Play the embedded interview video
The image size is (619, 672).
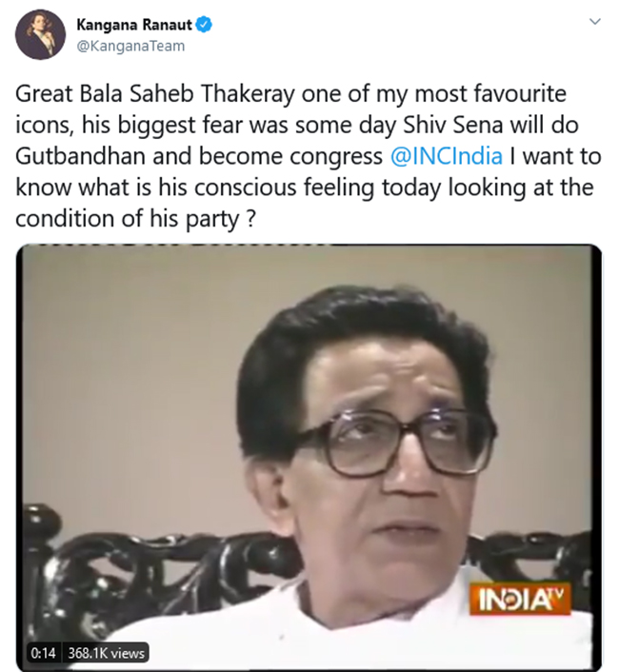click(x=312, y=455)
